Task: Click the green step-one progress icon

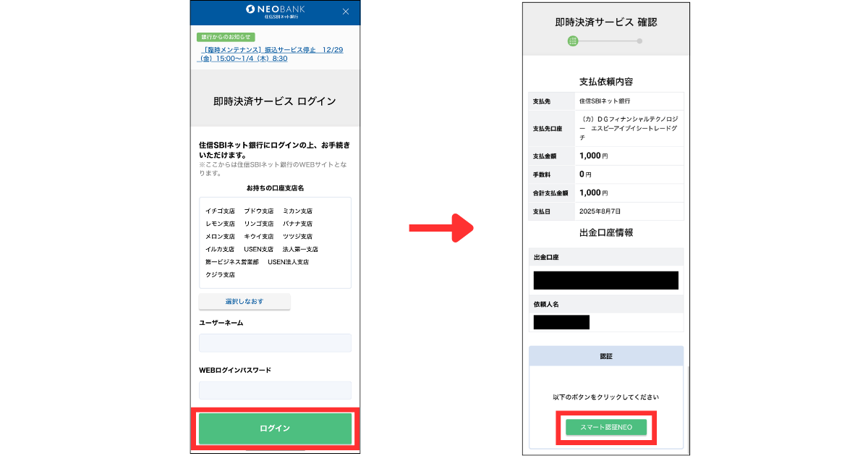Action: click(x=573, y=41)
